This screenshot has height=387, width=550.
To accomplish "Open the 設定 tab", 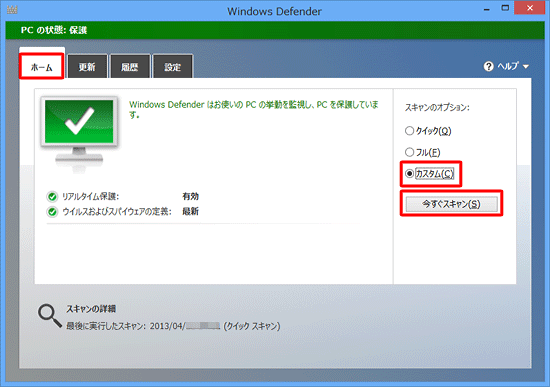I will [173, 66].
